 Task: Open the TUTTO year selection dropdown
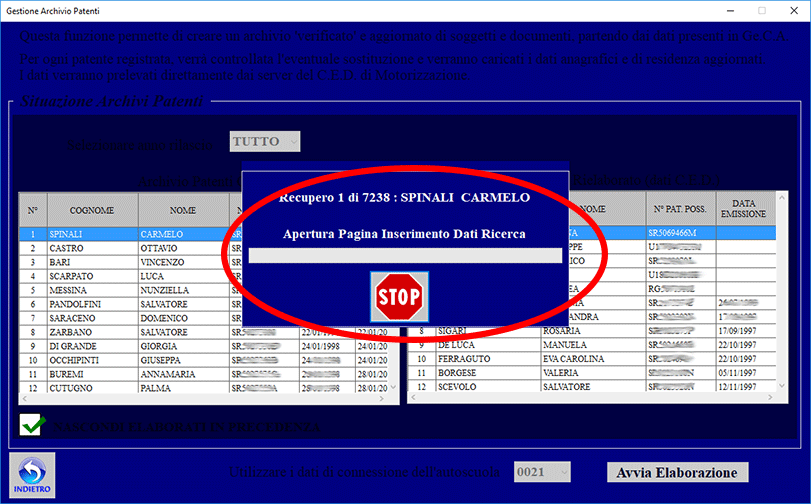264,141
